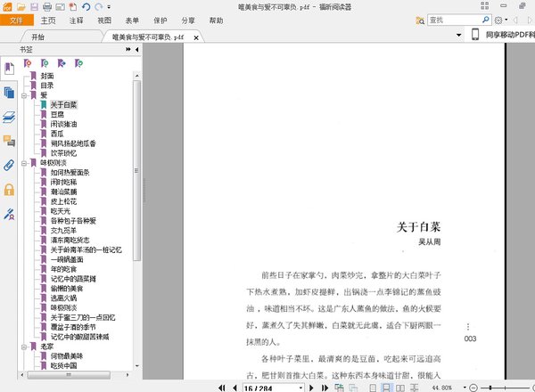Click the Save disk icon in quick toolbar
The height and width of the screenshot is (392, 535).
pos(34,6)
